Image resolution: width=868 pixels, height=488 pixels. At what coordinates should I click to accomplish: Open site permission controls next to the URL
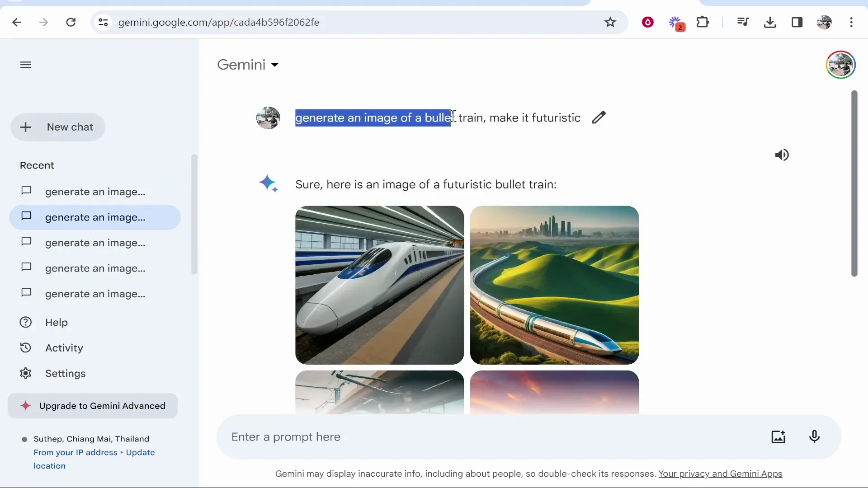click(103, 22)
